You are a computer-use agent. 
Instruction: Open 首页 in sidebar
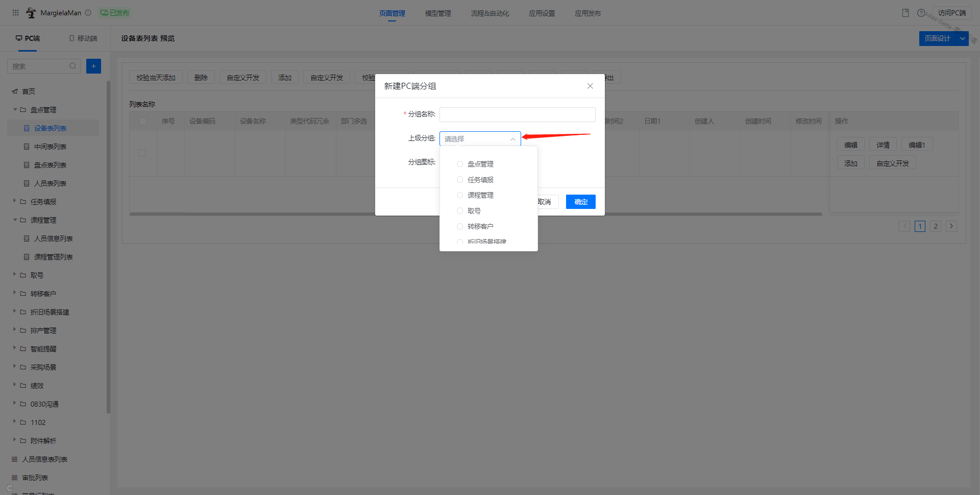pyautogui.click(x=29, y=91)
